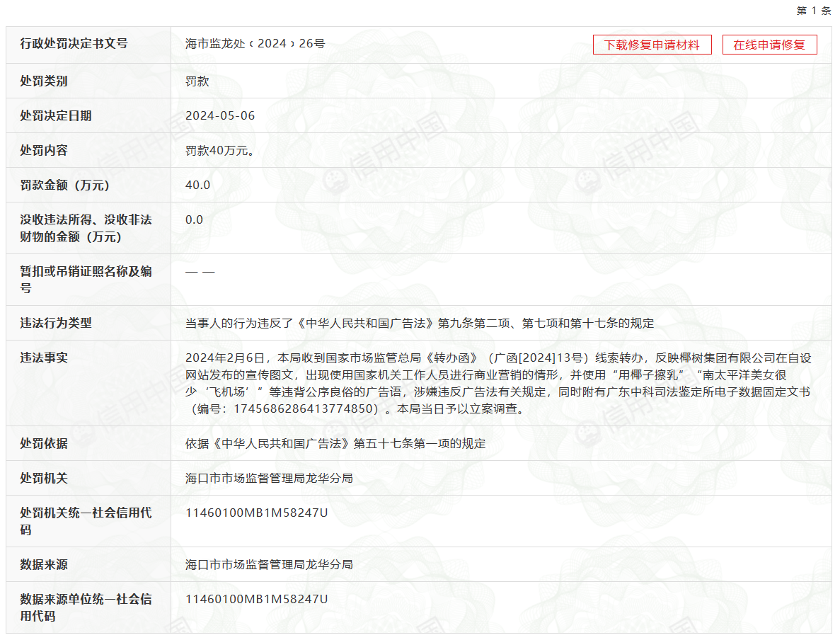Viewport: 840px width, 640px height.
Task: Click the 没收违法所得 label
Action: pyautogui.click(x=86, y=228)
